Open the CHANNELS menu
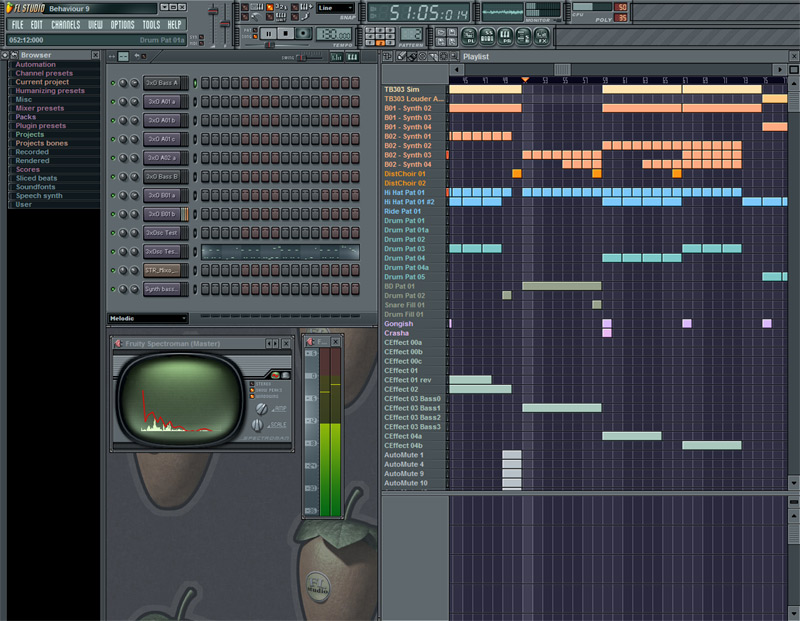 click(65, 24)
